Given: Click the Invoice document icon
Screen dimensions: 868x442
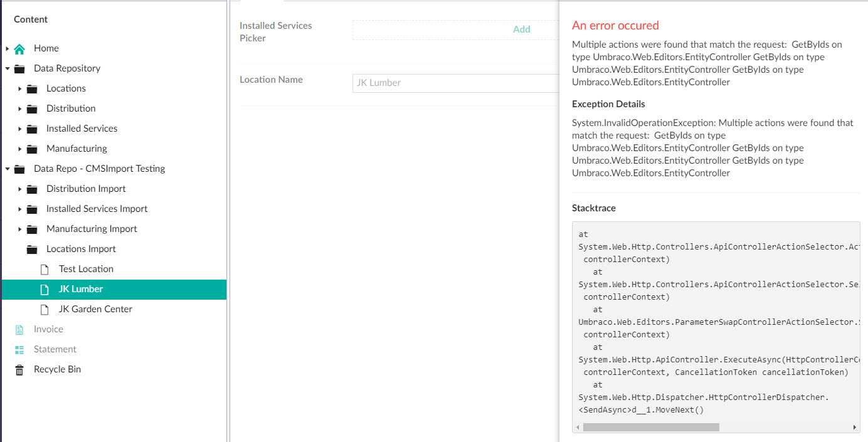Looking at the screenshot, I should pyautogui.click(x=19, y=329).
